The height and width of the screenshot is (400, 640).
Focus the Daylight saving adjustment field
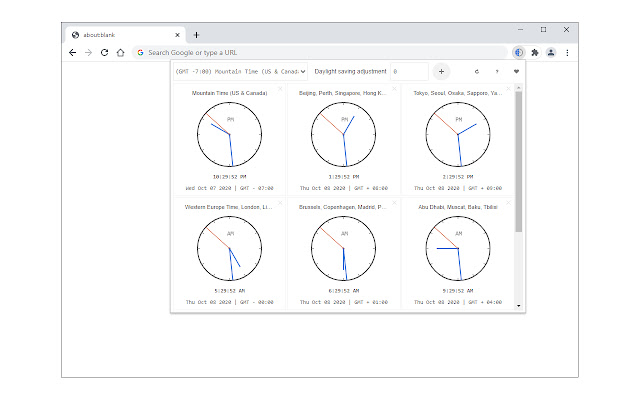click(409, 71)
